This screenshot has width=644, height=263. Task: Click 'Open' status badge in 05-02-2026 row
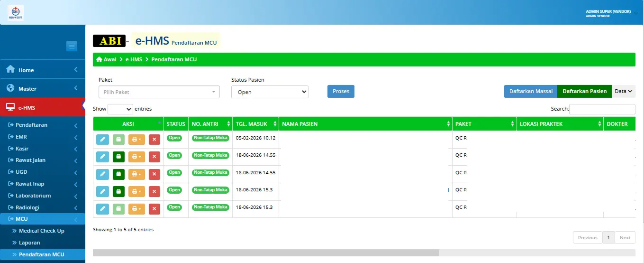coord(174,138)
